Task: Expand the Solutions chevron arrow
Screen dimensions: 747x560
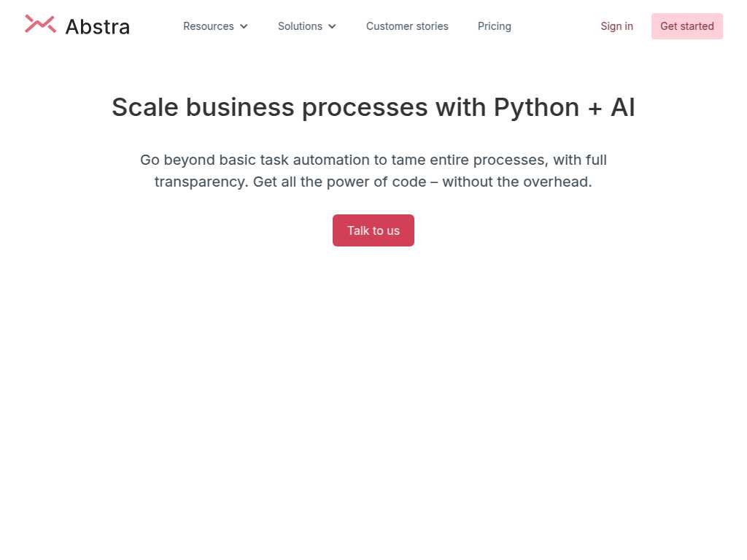Action: coord(332,26)
